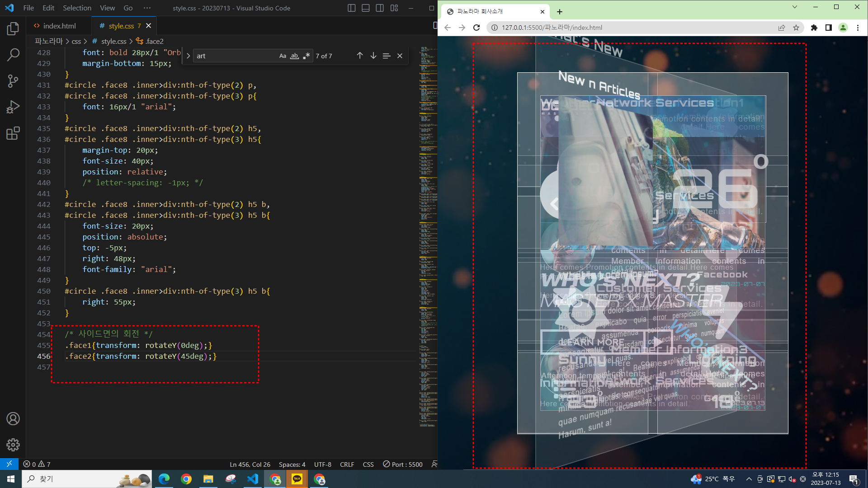The image size is (868, 488).
Task: Open the Explorer view in activity bar
Action: [x=13, y=29]
